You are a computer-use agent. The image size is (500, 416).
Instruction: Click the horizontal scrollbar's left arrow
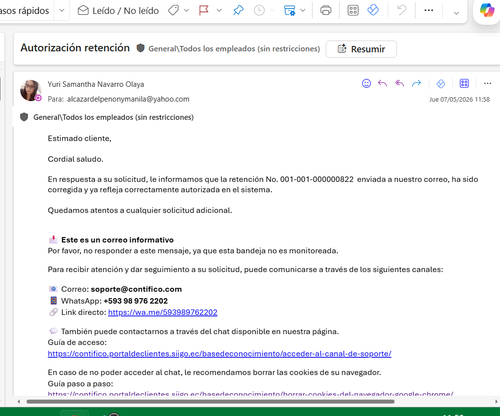pyautogui.click(x=19, y=402)
